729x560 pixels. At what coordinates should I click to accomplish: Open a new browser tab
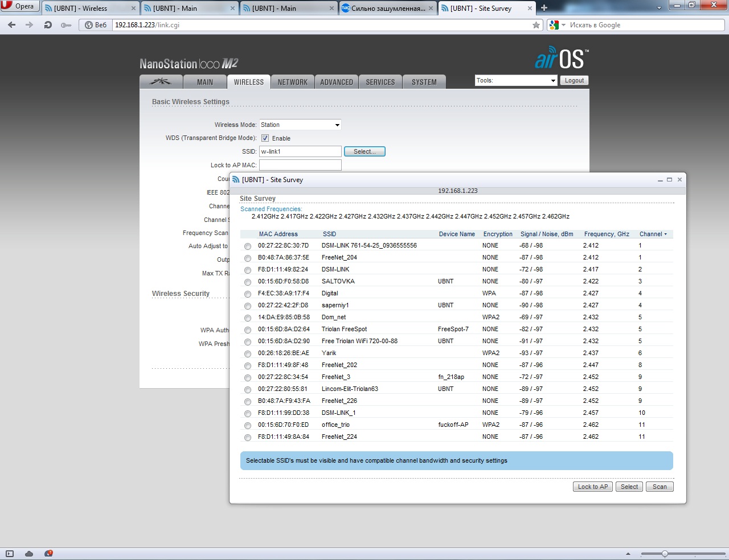click(x=544, y=8)
